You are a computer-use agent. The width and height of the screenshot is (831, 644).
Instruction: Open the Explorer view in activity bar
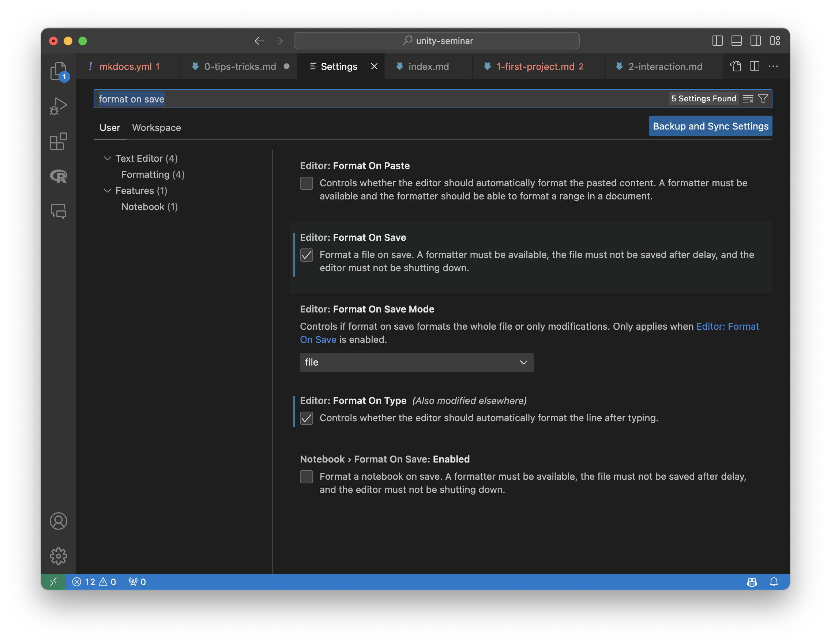pos(58,71)
